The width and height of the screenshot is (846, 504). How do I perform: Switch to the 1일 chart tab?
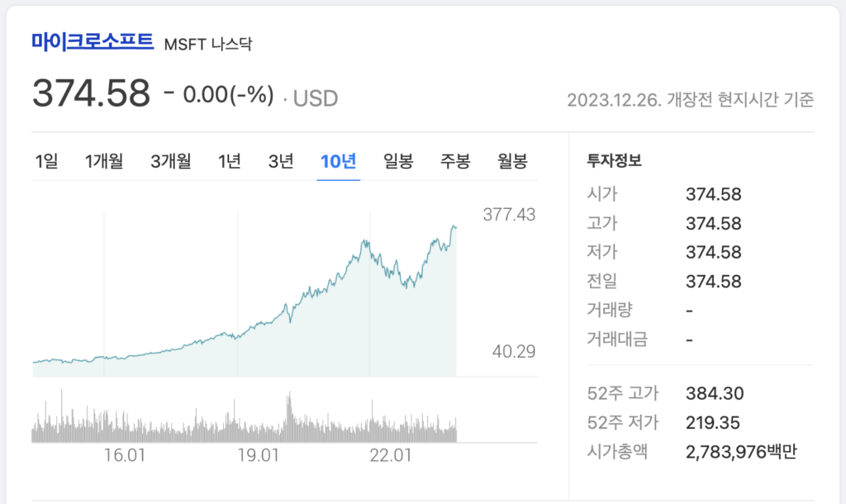pyautogui.click(x=47, y=162)
